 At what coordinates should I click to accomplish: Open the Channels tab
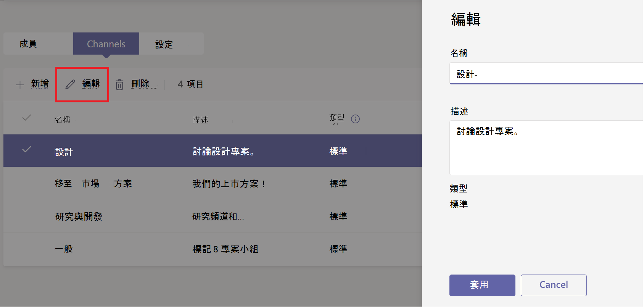106,44
